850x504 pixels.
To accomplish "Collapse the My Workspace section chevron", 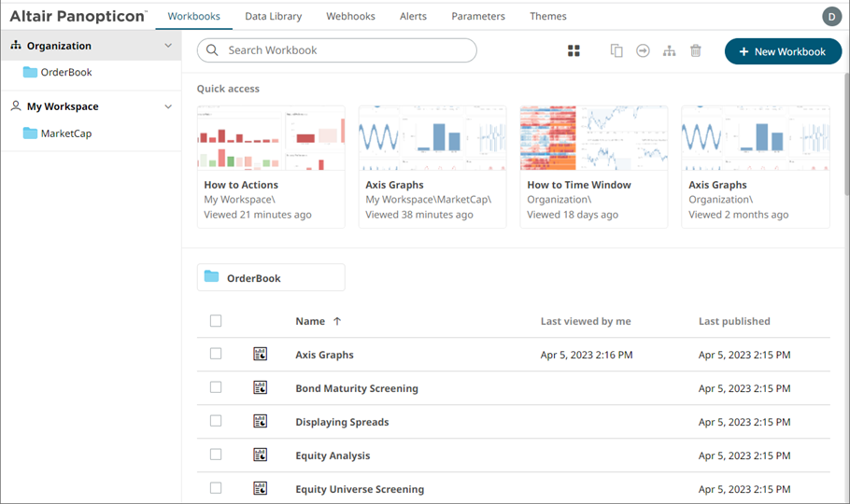I will pos(168,106).
